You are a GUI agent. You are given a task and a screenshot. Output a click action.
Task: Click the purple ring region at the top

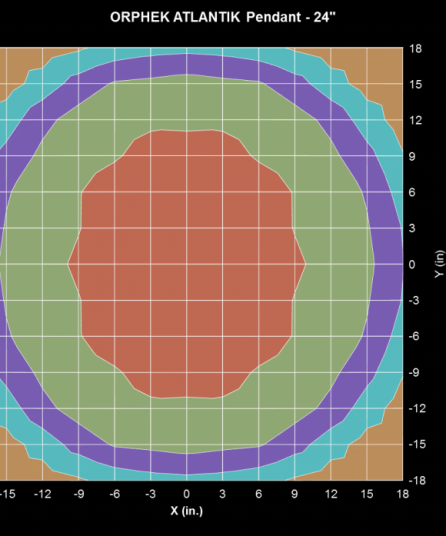tap(186, 64)
